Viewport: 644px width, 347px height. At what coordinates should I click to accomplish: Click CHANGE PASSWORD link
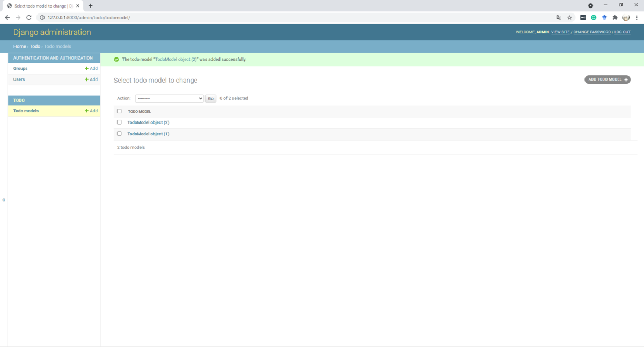(x=592, y=32)
